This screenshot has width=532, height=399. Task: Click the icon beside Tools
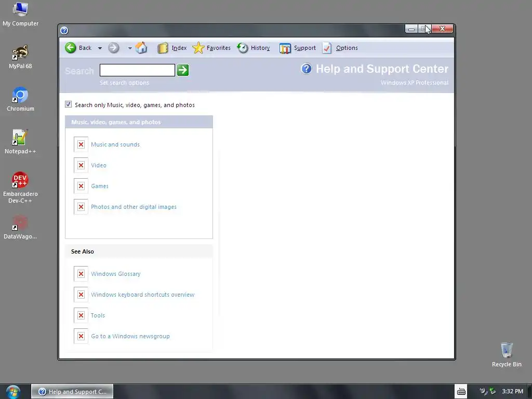81,315
